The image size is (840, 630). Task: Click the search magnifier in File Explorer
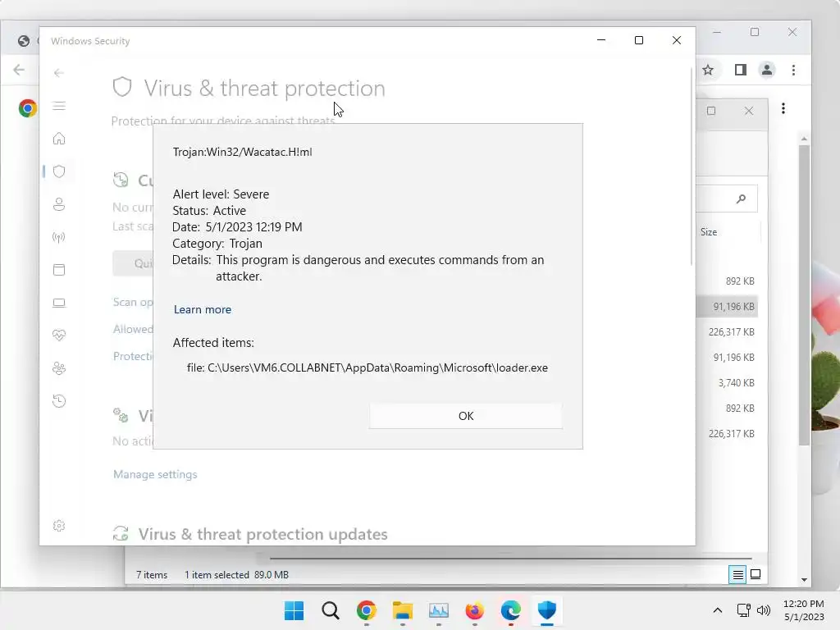coord(741,199)
